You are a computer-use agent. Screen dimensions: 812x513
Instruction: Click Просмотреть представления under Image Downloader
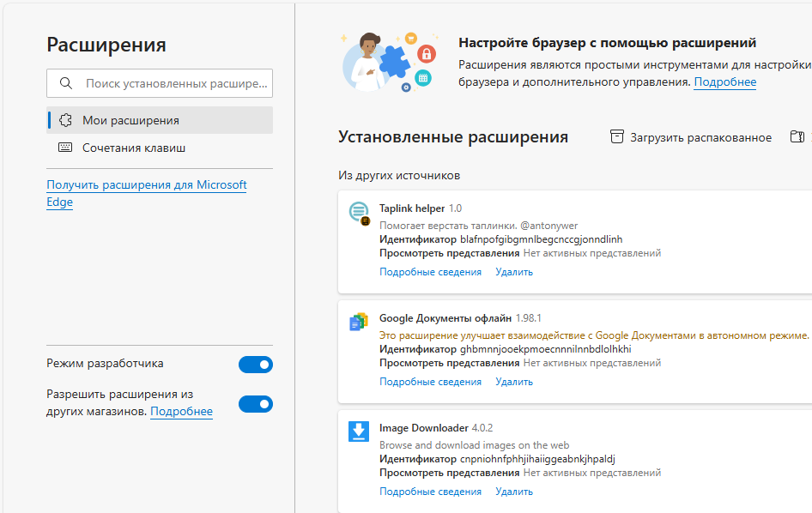(x=449, y=473)
